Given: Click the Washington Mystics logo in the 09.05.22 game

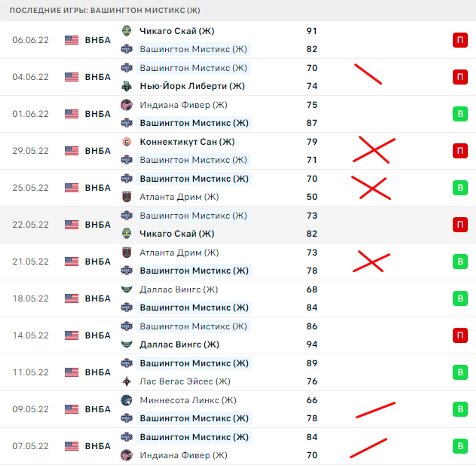Looking at the screenshot, I should [x=126, y=418].
